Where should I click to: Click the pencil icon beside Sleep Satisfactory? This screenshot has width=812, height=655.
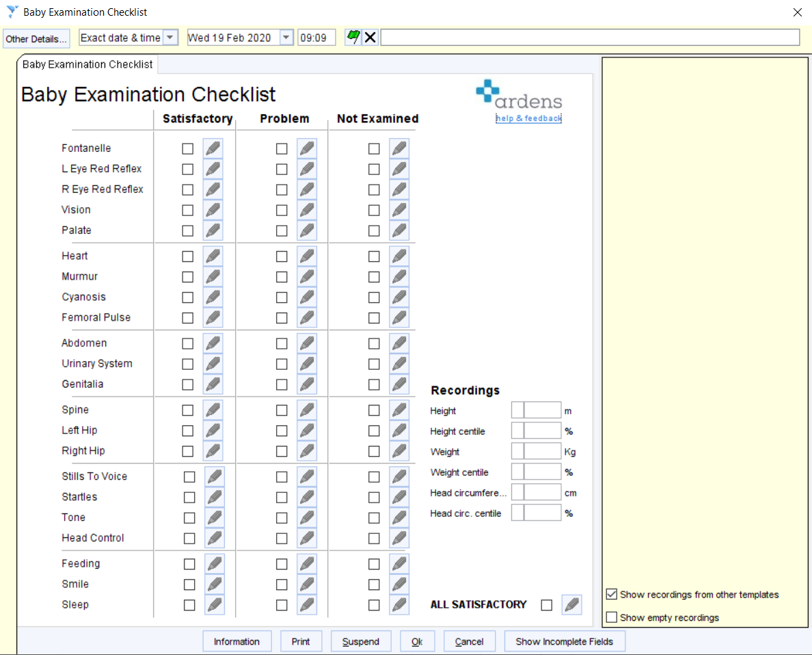click(x=213, y=604)
